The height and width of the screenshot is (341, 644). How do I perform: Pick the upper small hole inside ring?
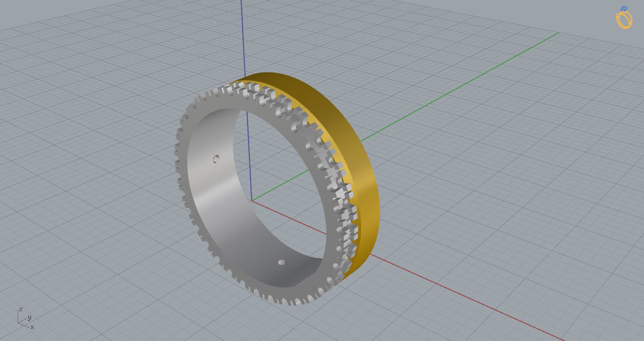216,159
